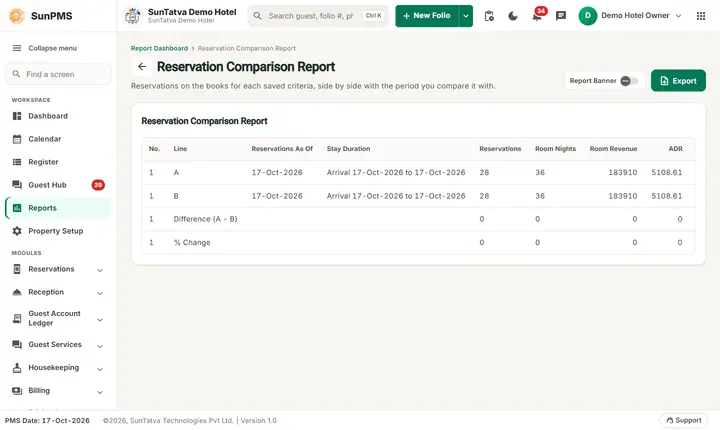Open Calendar from the sidebar
This screenshot has height=430, width=720.
[58, 139]
